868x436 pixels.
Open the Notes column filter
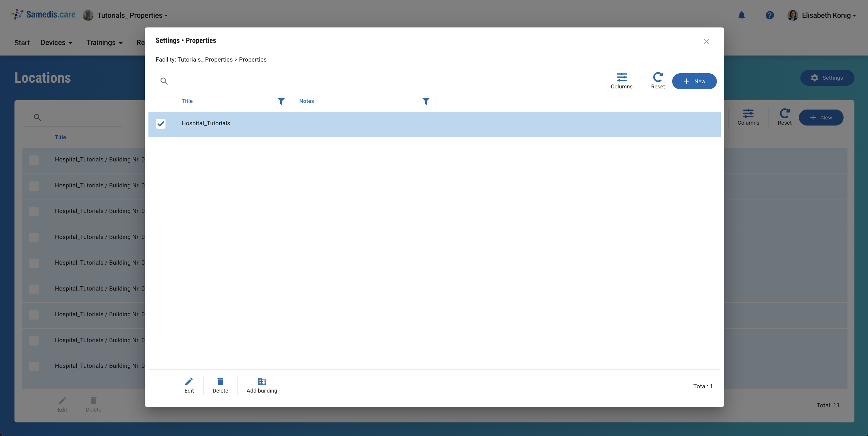click(x=426, y=101)
